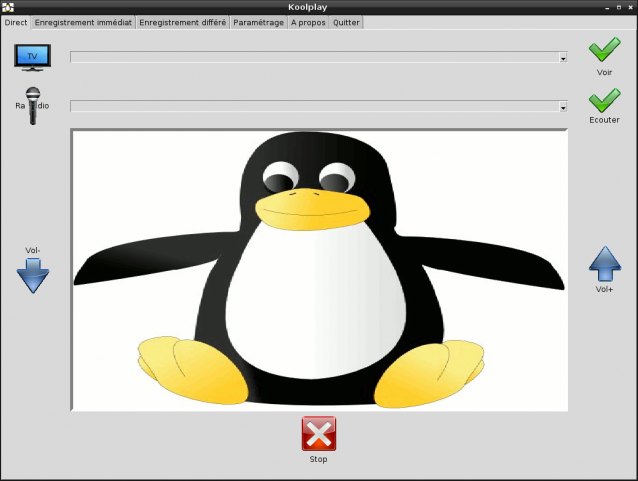This screenshot has height=481, width=638.
Task: Click the Vol+ label
Action: 604,289
